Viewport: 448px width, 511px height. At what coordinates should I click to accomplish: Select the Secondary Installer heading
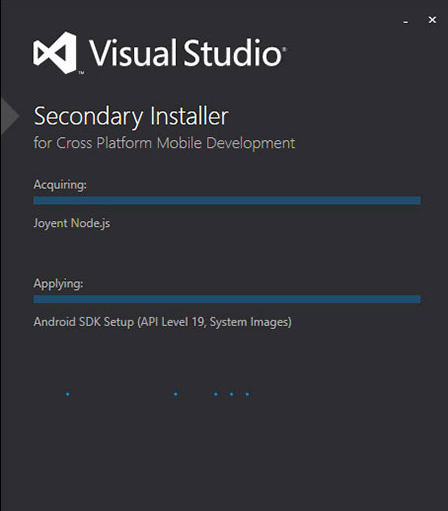click(x=131, y=117)
